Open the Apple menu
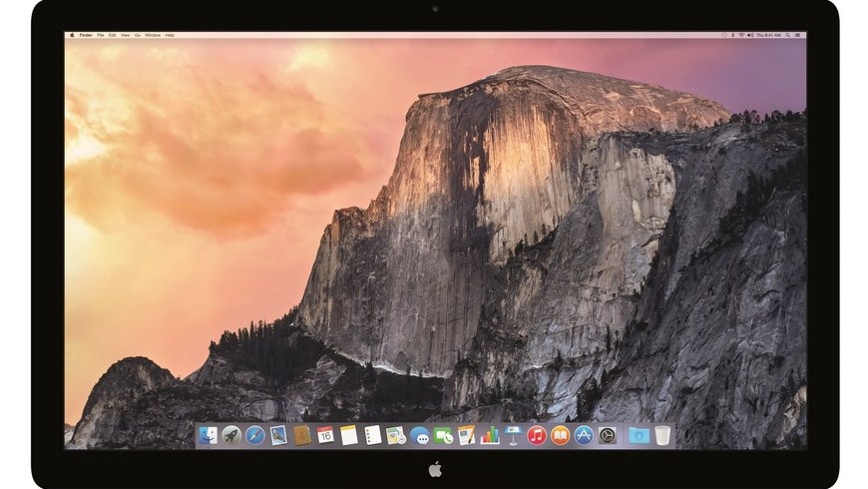The image size is (868, 489). [x=71, y=35]
